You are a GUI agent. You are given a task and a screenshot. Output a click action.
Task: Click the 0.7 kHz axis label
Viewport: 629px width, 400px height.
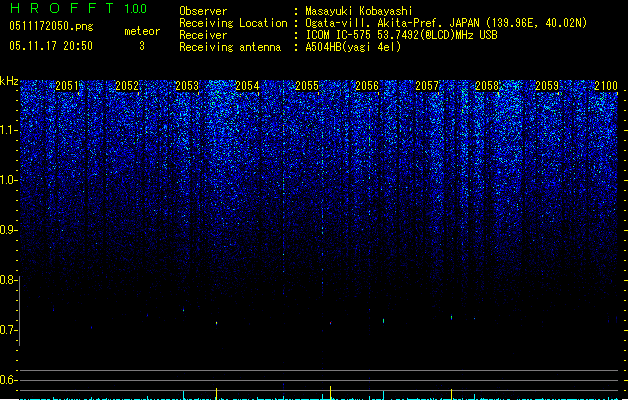pyautogui.click(x=8, y=330)
